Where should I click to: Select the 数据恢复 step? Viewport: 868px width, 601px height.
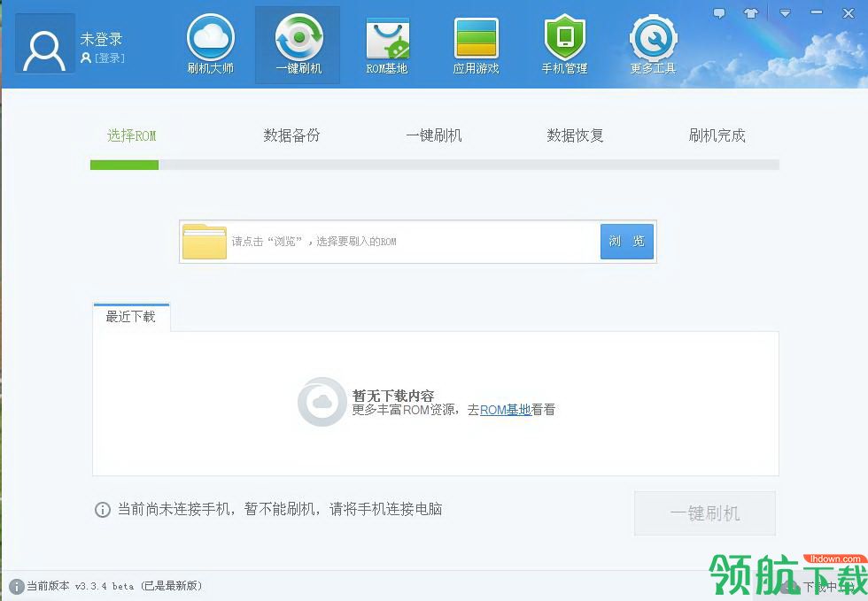pos(575,135)
